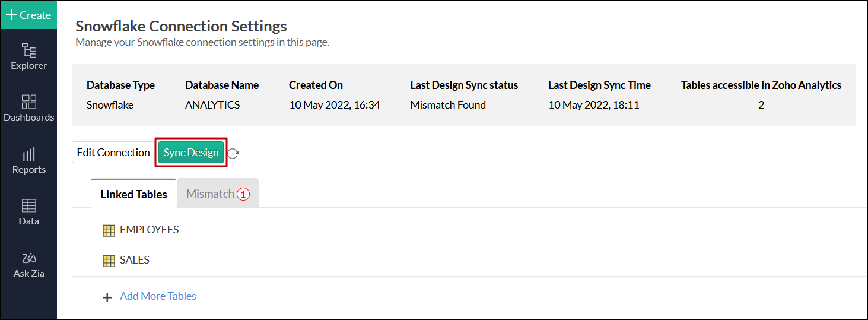Open the Add More Tables link
The image size is (868, 320).
pyautogui.click(x=158, y=296)
